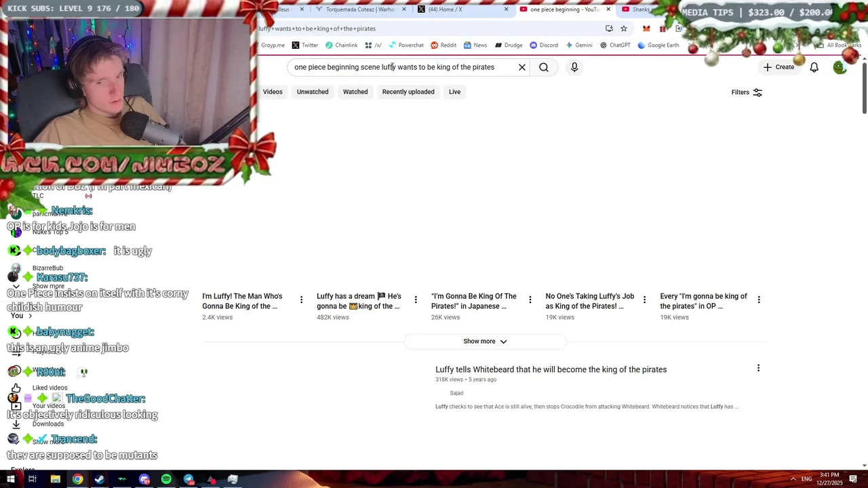The height and width of the screenshot is (488, 868).
Task: Select the Videos filter chip
Action: (273, 92)
